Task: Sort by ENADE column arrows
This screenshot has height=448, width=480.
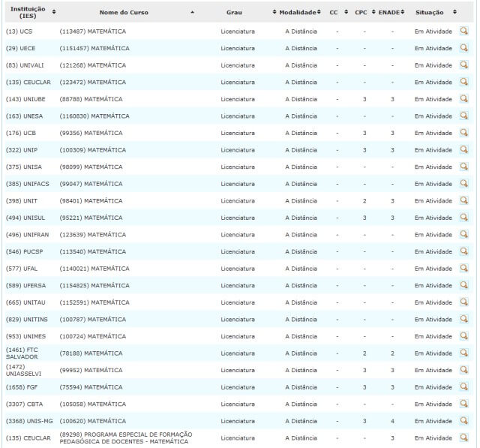Action: point(402,12)
